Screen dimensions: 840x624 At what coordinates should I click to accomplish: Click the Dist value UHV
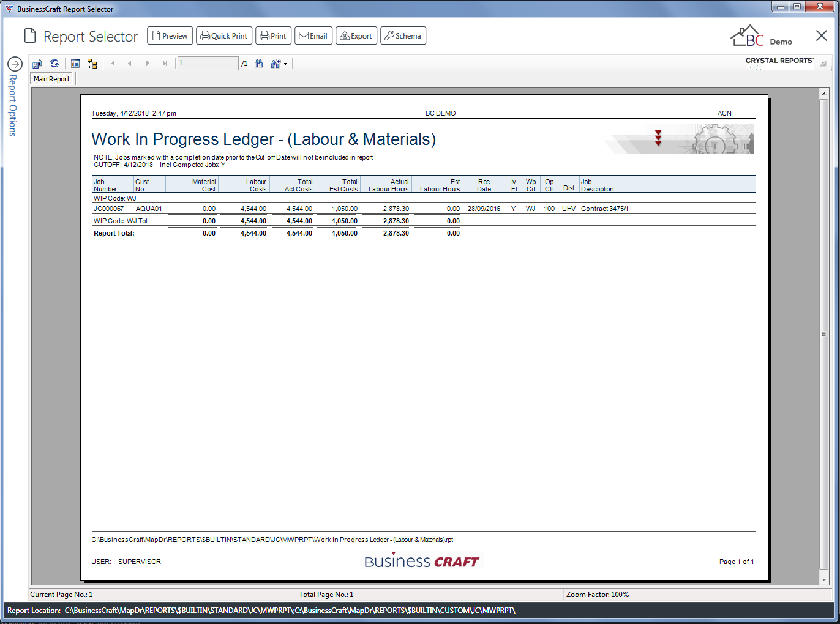[569, 209]
